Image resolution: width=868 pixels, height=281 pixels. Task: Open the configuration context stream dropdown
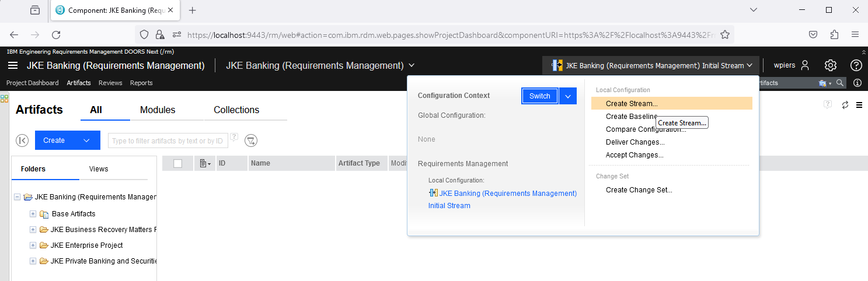749,66
